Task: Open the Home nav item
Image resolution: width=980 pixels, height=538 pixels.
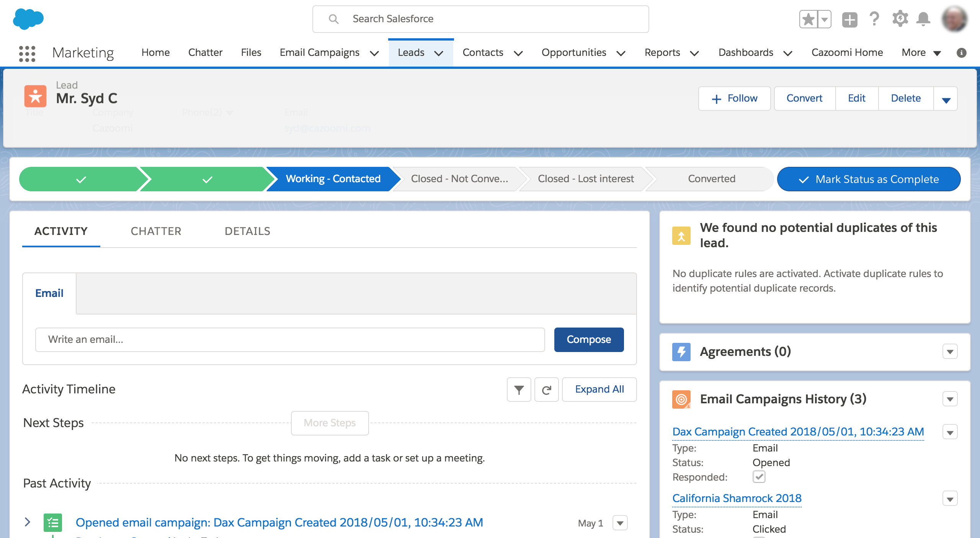Action: click(x=155, y=53)
